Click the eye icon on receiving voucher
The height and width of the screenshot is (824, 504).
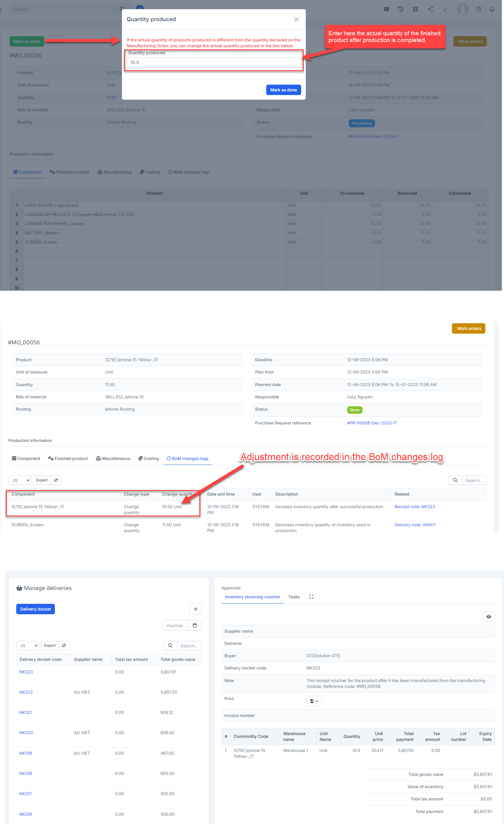tap(488, 616)
